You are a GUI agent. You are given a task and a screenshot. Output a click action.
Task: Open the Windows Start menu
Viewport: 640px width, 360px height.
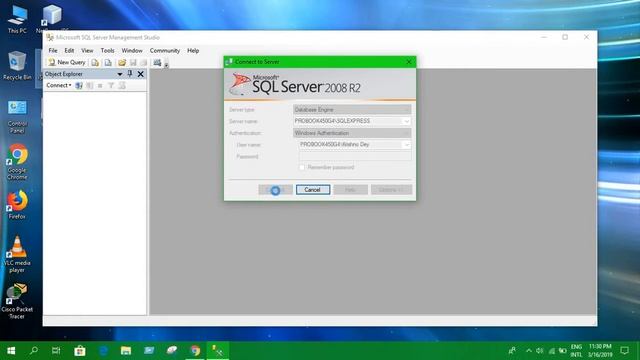[x=11, y=351]
